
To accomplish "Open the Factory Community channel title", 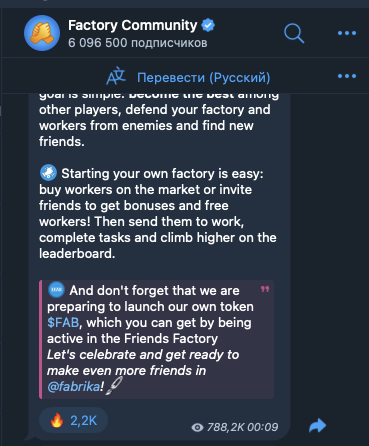I will [x=133, y=25].
